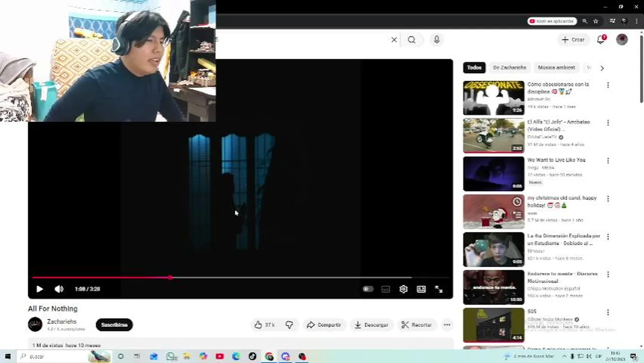Open options for El Alfa El Jefe video
Viewport: 644px width, 363px height.
pyautogui.click(x=608, y=123)
